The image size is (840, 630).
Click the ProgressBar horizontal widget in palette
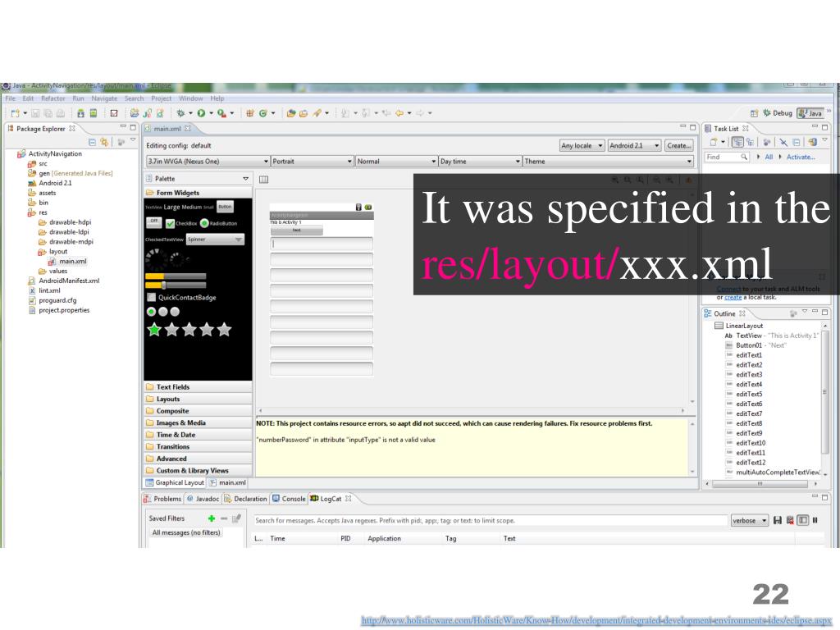pos(176,276)
